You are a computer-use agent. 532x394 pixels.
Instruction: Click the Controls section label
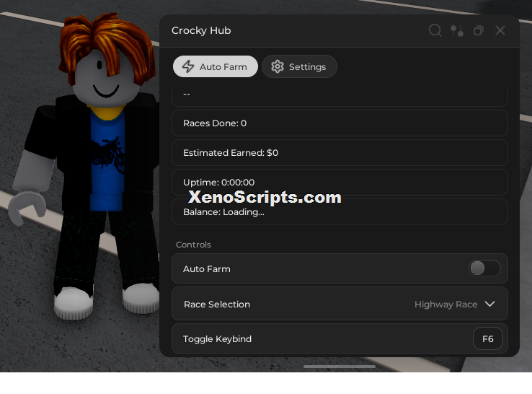193,245
